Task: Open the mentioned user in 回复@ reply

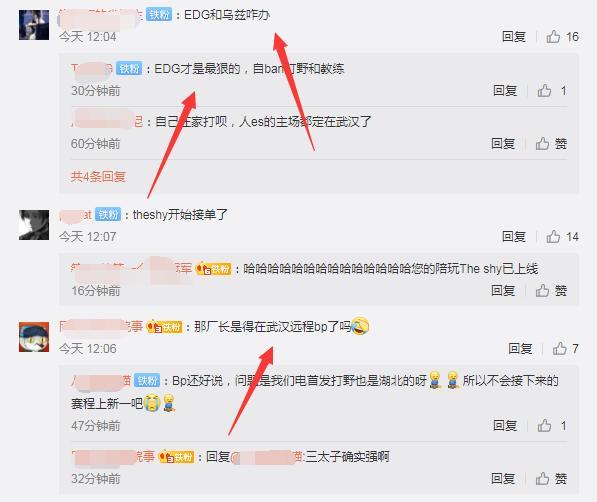Action: click(267, 457)
